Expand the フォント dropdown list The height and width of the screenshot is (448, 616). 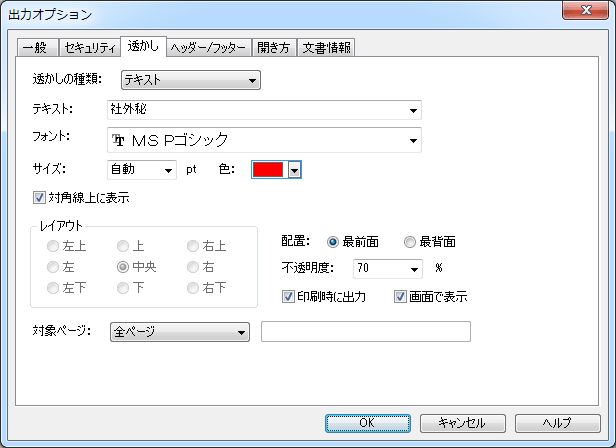click(x=264, y=140)
